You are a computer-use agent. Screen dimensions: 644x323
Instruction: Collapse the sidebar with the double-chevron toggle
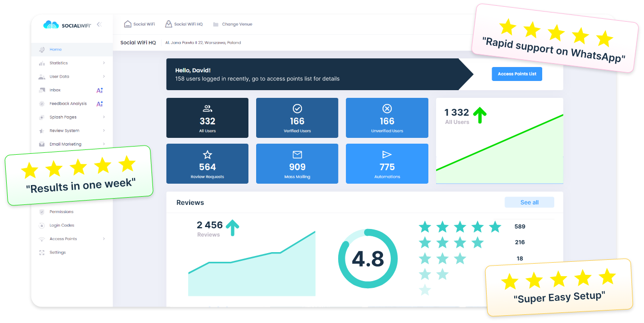[100, 24]
